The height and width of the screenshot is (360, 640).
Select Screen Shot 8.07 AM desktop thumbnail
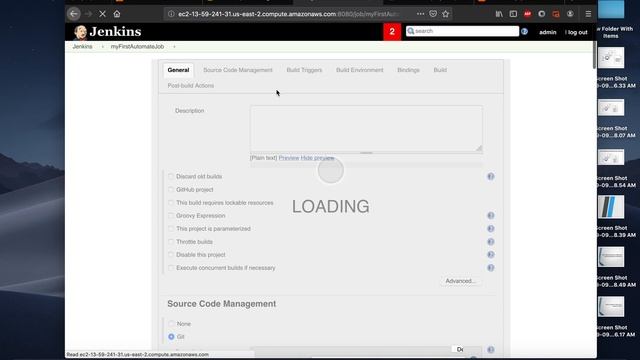611,108
